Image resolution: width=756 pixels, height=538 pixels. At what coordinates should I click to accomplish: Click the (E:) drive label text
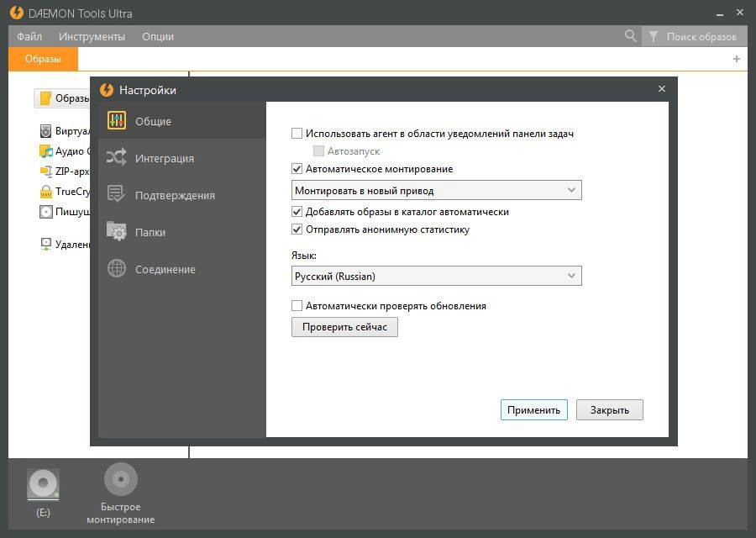pyautogui.click(x=43, y=513)
